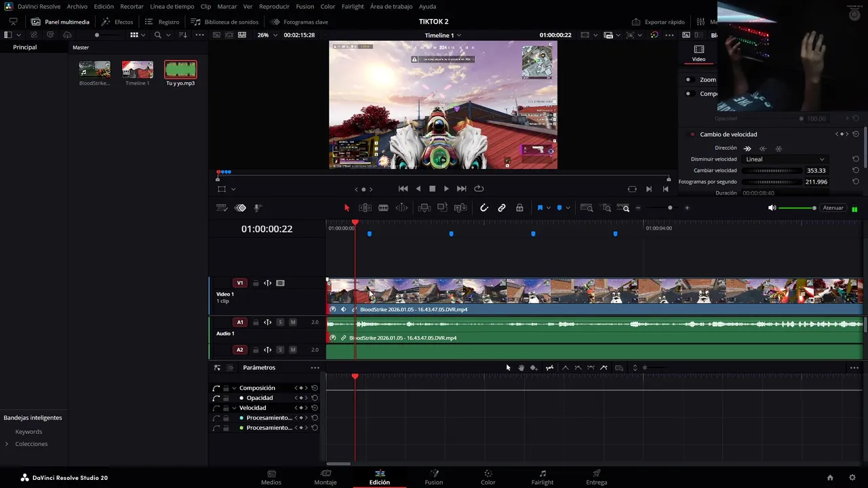This screenshot has width=868, height=488.
Task: Select the hand pan tool in curve editor
Action: [521, 367]
